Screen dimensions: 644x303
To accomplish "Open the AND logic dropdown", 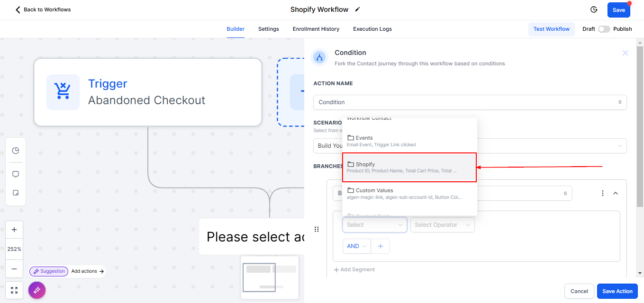I will [357, 246].
